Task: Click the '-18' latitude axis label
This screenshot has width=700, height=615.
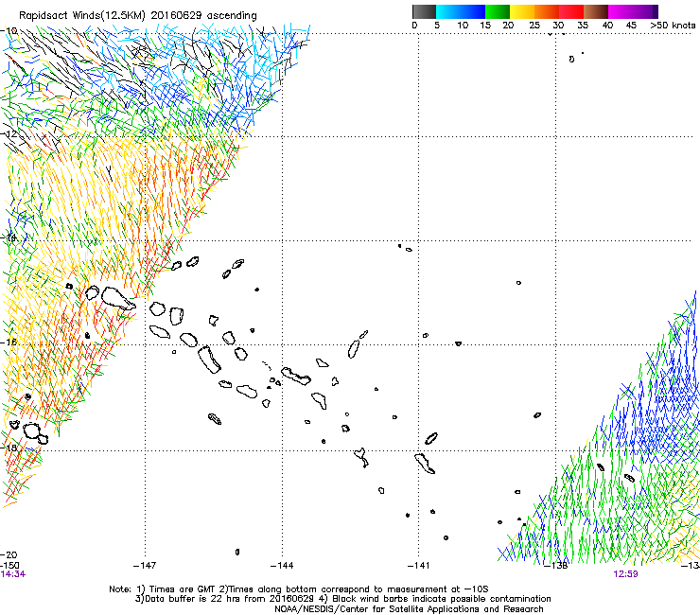Action: [x=9, y=448]
